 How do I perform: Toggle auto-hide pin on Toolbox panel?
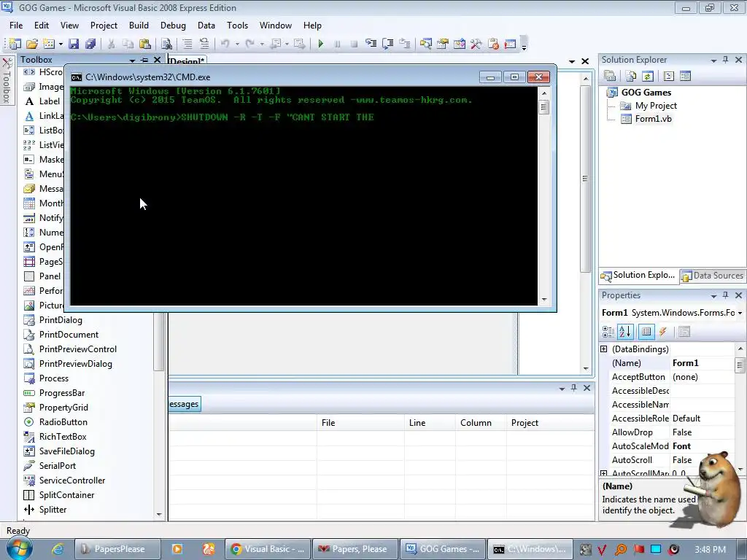point(144,61)
